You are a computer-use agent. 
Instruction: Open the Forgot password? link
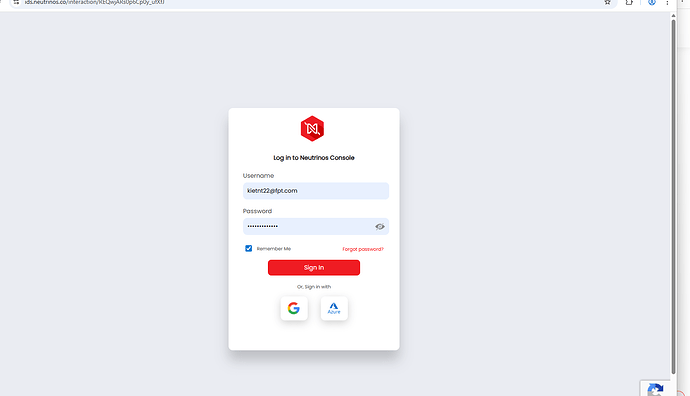[363, 249]
